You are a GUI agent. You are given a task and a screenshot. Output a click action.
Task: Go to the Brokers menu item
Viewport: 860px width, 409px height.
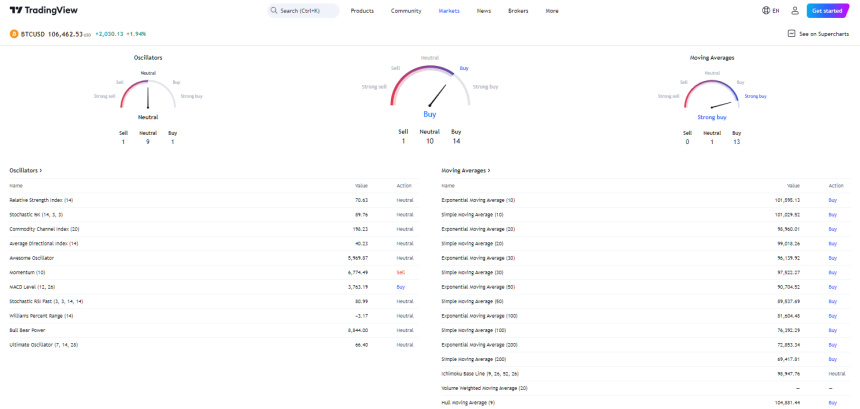tap(518, 10)
